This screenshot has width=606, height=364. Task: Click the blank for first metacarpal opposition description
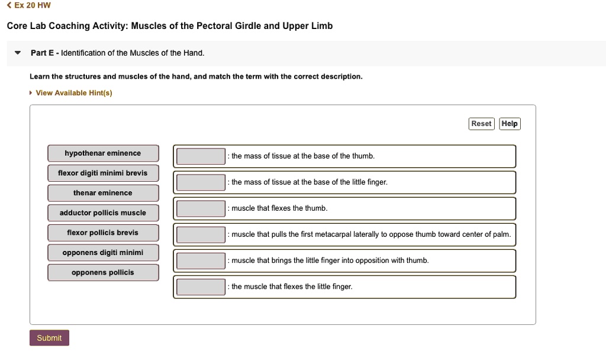[x=200, y=234]
